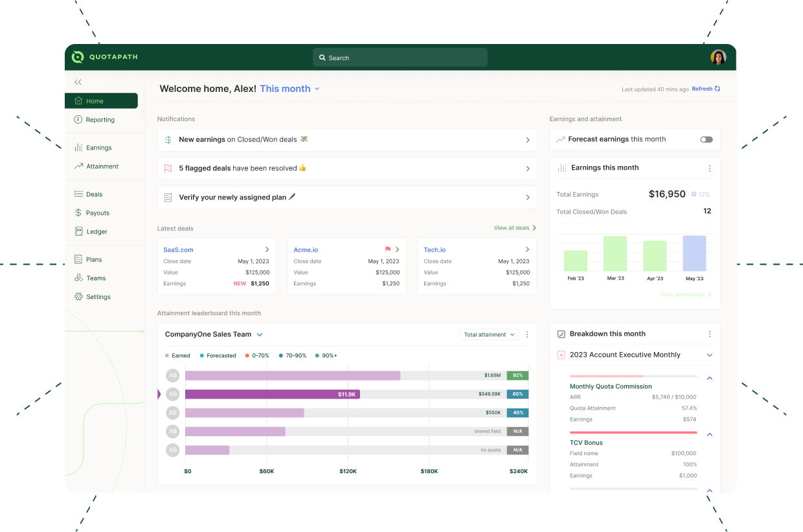The height and width of the screenshot is (532, 803).
Task: Collapse the TCV Bonus section
Action: (710, 434)
